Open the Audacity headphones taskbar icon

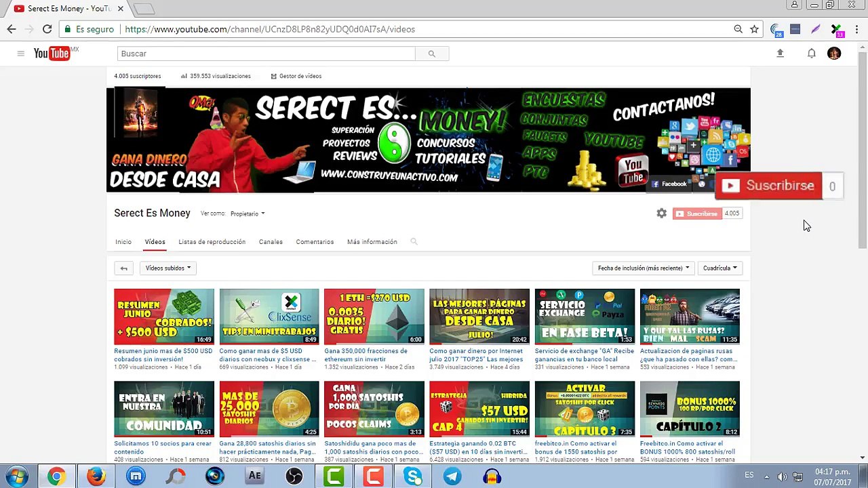(492, 476)
